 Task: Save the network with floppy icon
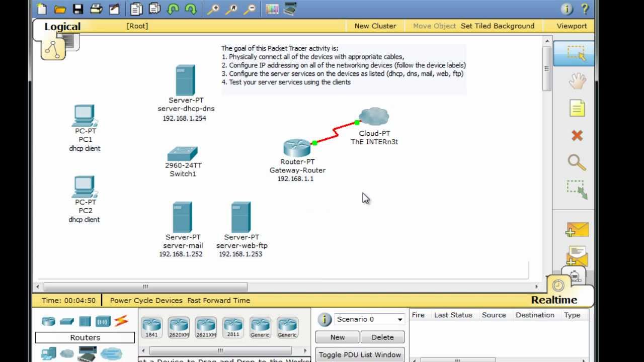(x=77, y=9)
